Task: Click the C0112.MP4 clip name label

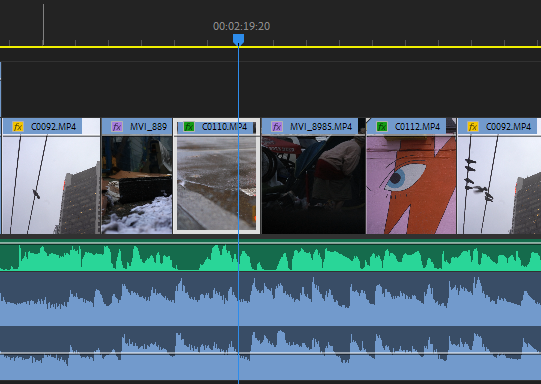Action: [417, 127]
